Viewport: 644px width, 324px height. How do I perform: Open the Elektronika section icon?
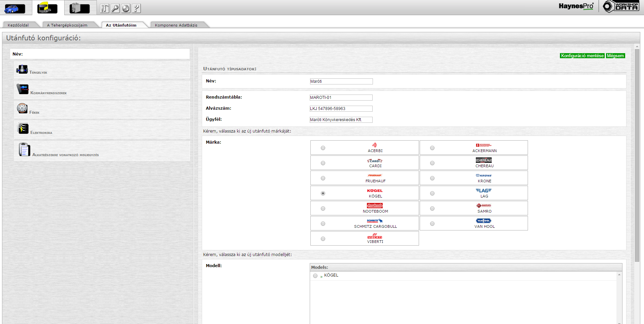coord(23,129)
